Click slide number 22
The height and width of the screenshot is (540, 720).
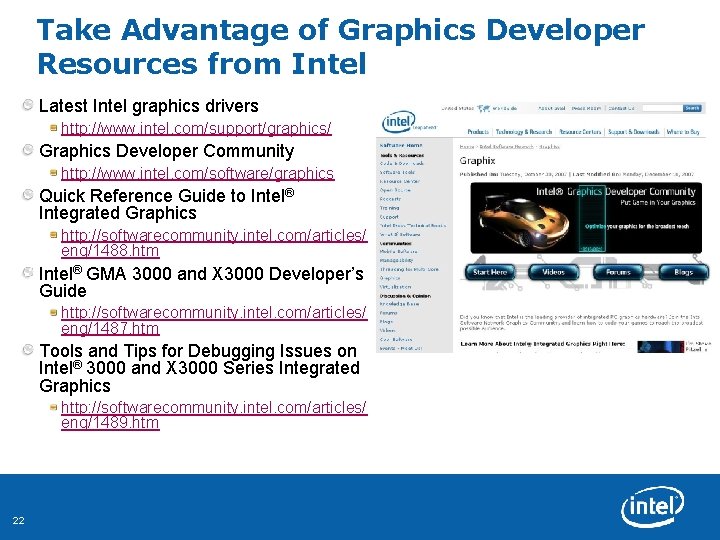coord(18,520)
